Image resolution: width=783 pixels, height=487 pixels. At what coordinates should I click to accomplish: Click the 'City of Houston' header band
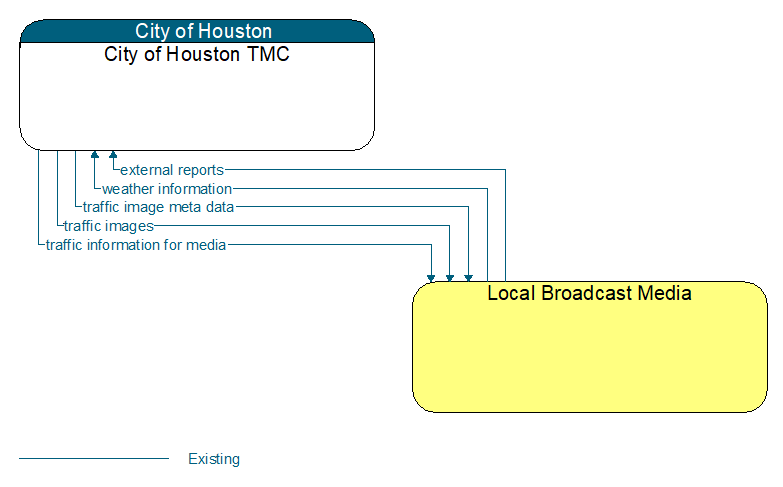197,31
